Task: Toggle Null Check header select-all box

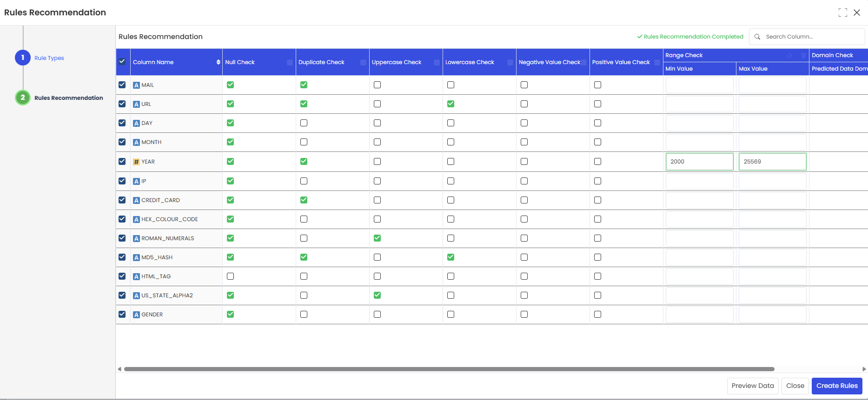Action: point(290,62)
